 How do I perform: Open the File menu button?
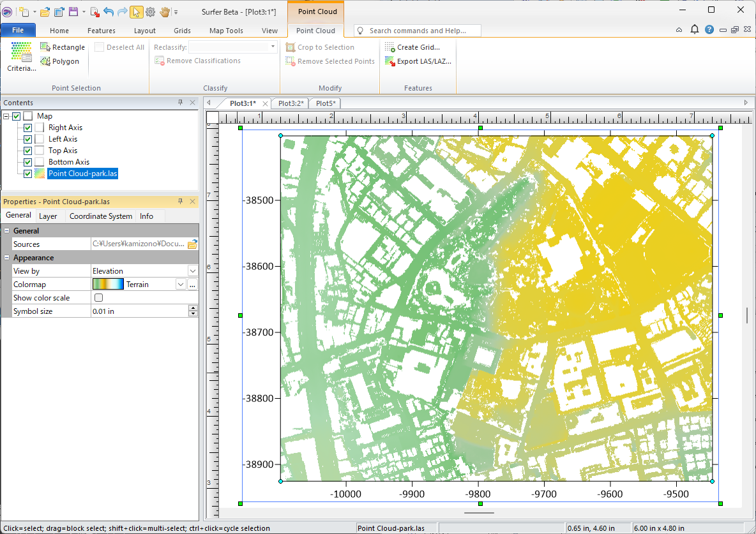coord(18,30)
